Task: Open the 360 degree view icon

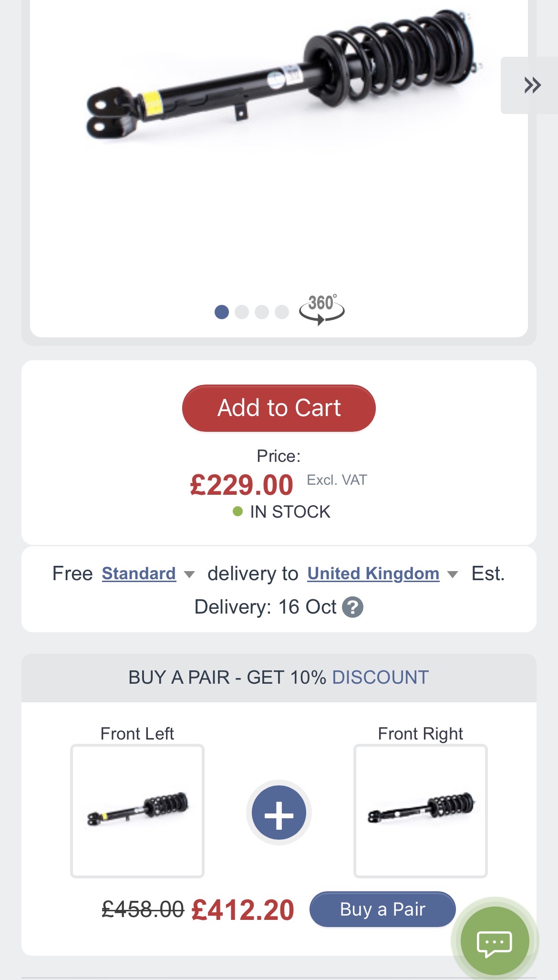Action: coord(321,309)
